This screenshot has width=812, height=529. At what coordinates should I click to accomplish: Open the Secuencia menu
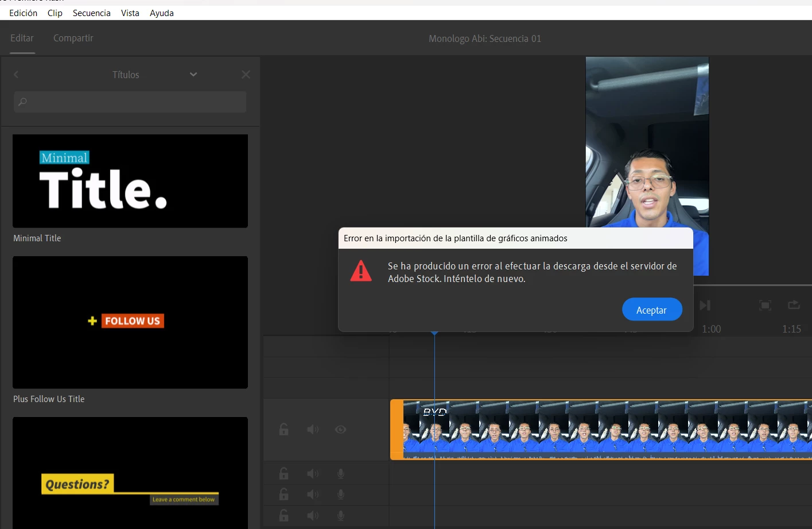[x=91, y=13]
